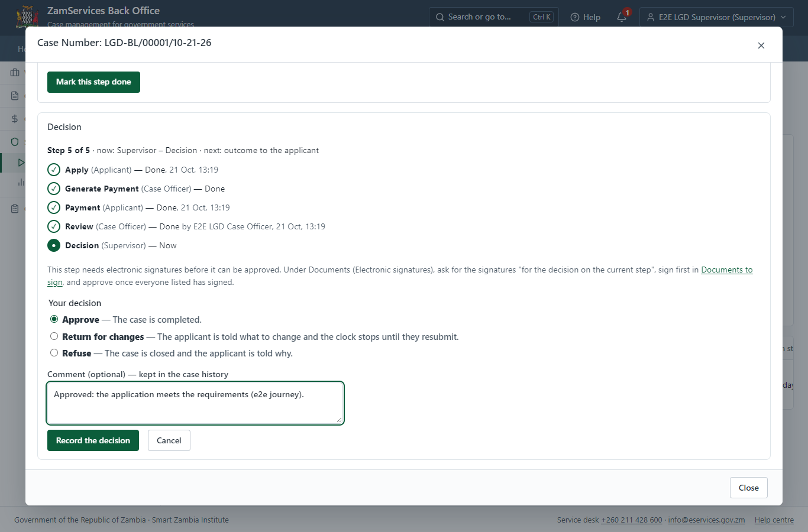Click the Mark this step done button

click(93, 82)
